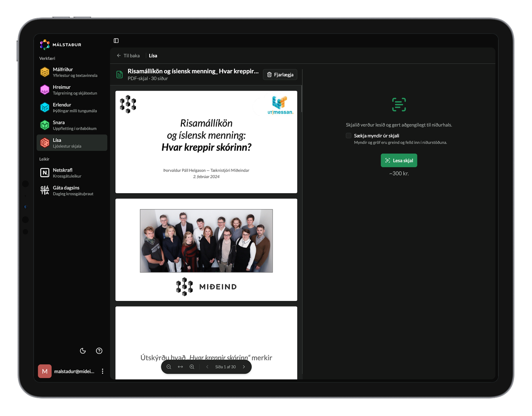Enable Sækja myndir úr skjali checkbox
The image size is (532, 416).
click(349, 136)
